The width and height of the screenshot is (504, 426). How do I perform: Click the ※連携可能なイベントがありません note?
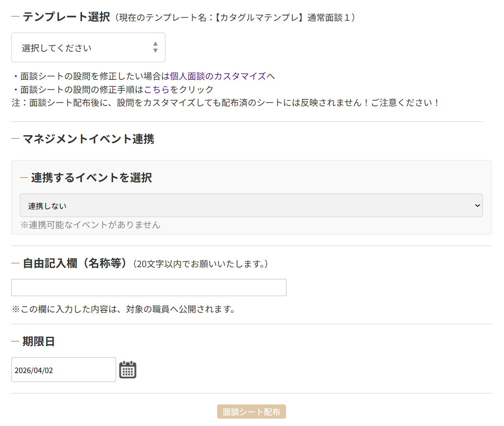click(90, 225)
